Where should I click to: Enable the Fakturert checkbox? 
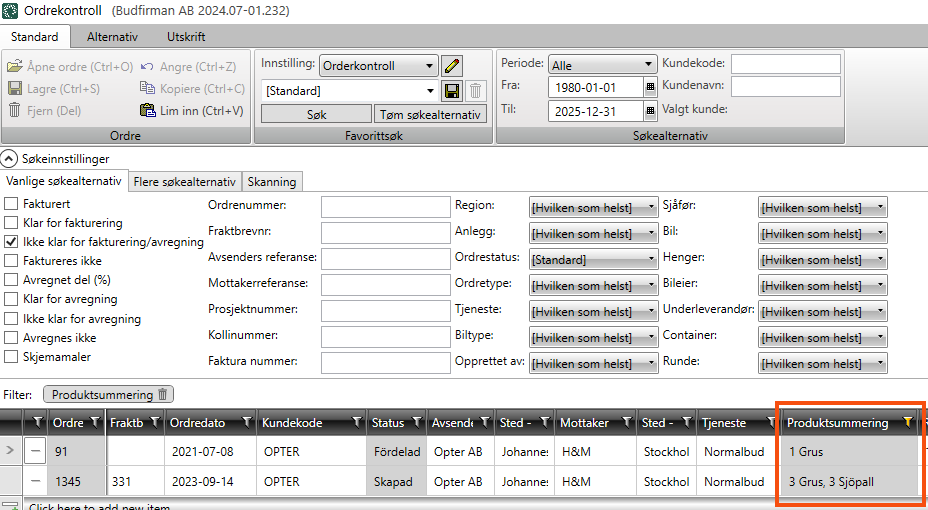12,204
